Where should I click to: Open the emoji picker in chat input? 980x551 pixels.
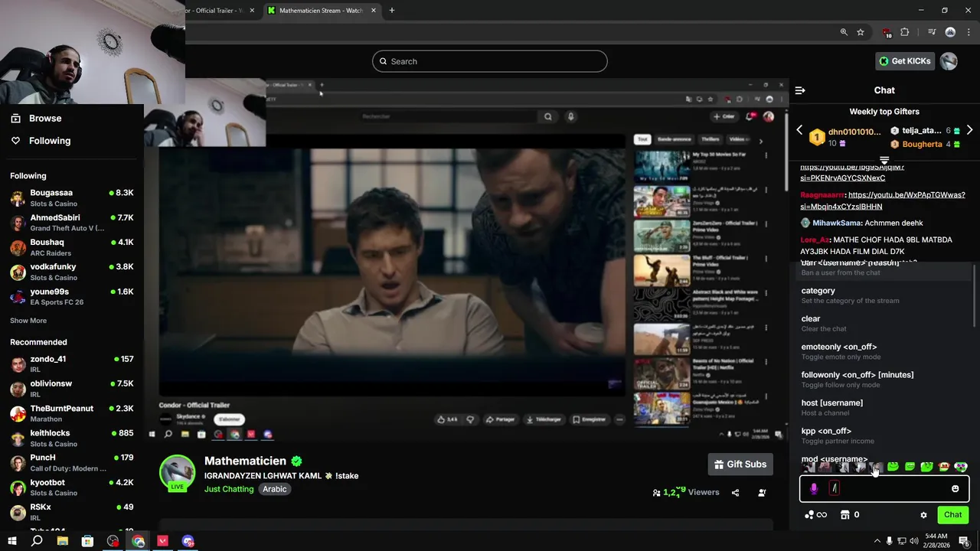click(x=955, y=488)
